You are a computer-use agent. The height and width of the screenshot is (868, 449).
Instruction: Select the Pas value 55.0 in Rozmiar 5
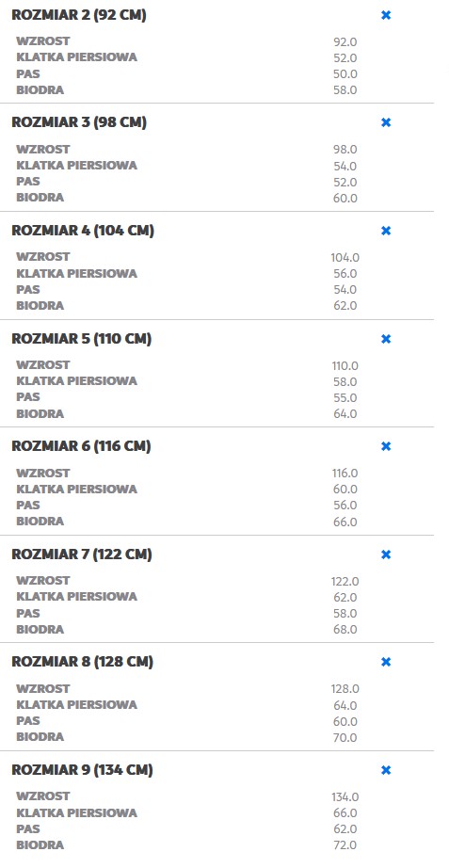[x=345, y=398]
